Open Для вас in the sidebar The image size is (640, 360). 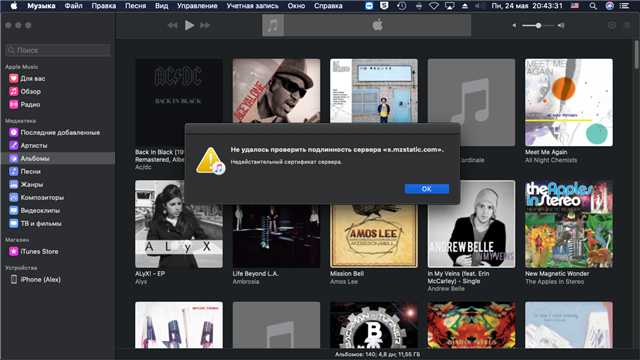[x=58, y=78]
